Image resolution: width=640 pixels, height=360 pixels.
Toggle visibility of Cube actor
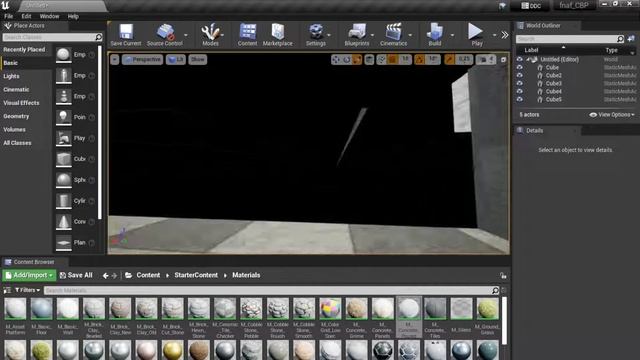pyautogui.click(x=519, y=67)
